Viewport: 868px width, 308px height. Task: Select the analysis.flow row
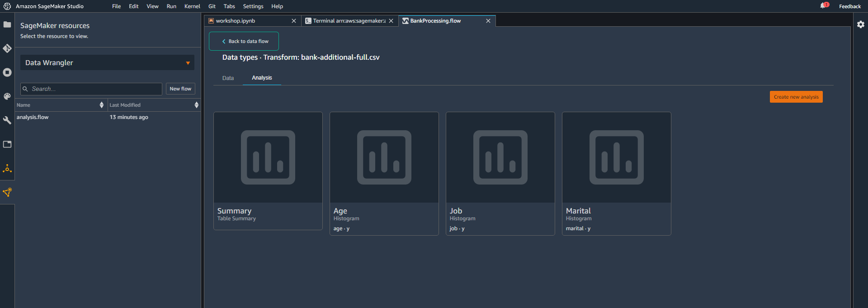pyautogui.click(x=108, y=117)
